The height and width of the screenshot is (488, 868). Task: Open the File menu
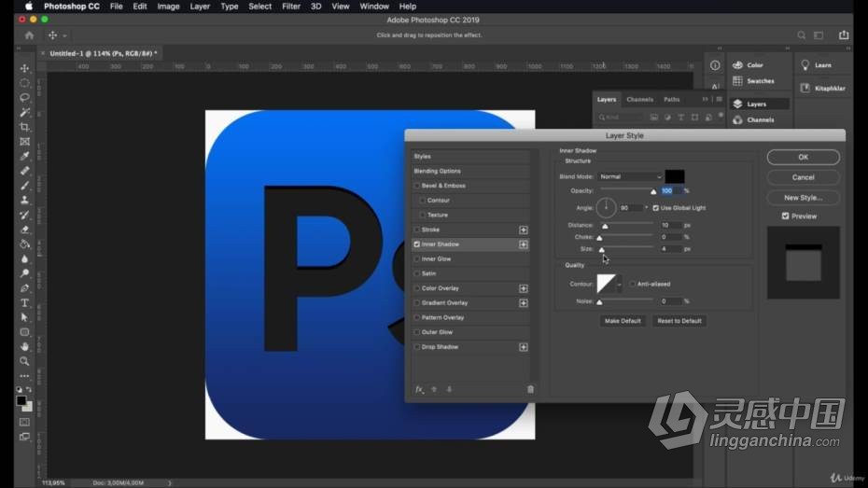(x=117, y=7)
